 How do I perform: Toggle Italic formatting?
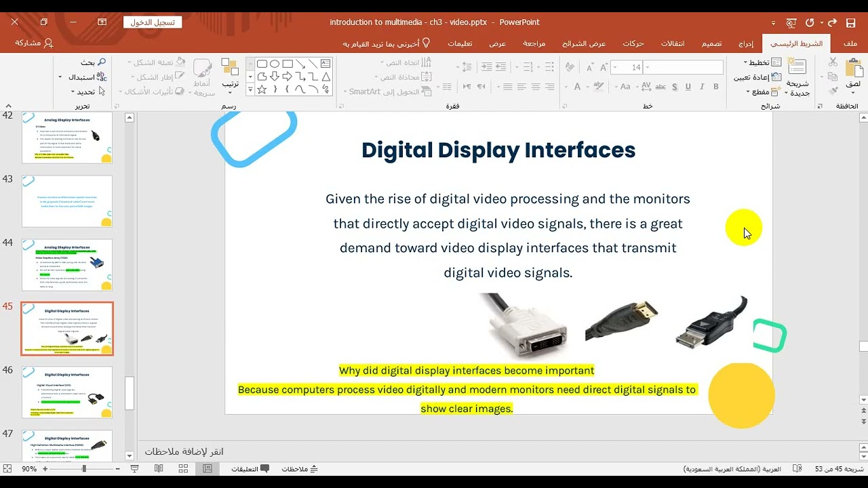pyautogui.click(x=702, y=87)
